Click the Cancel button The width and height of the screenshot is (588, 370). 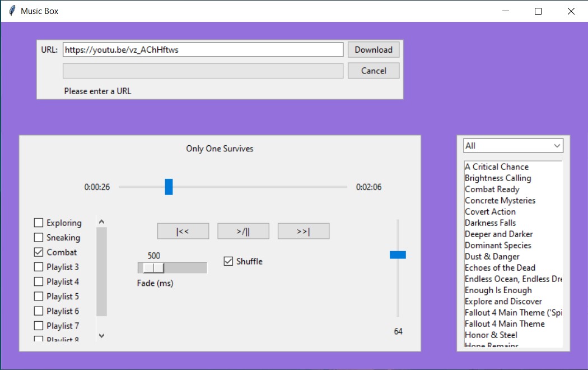pos(374,71)
